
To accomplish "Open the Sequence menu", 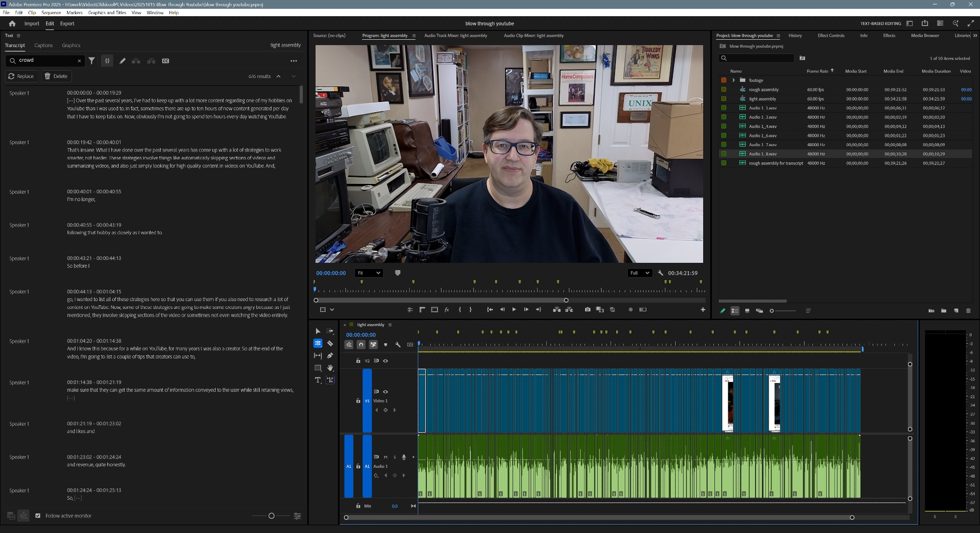I will coord(51,13).
